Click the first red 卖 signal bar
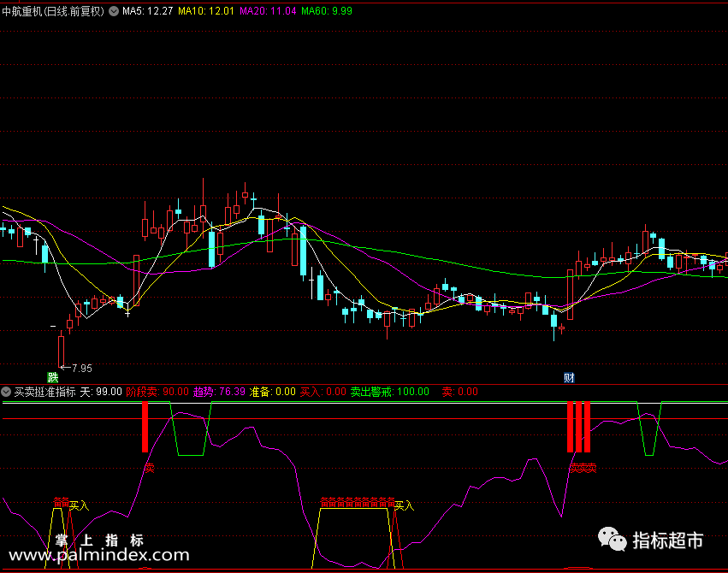This screenshot has width=728, height=573. [145, 427]
